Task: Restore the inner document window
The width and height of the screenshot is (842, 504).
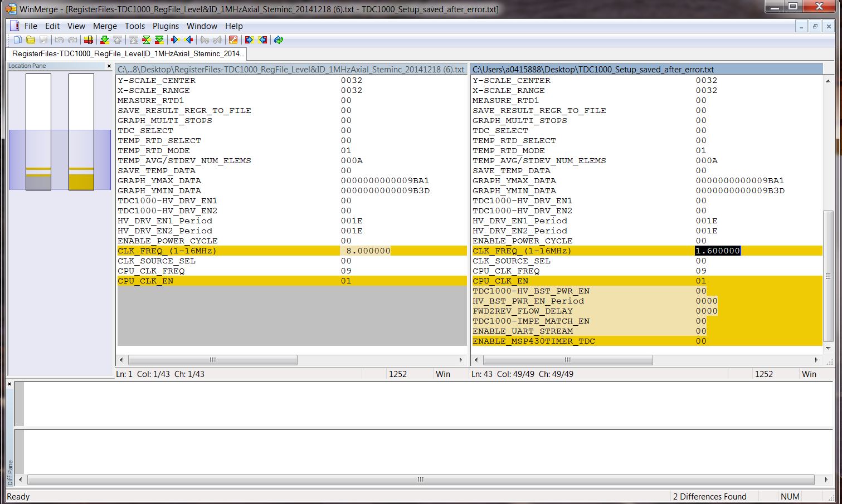Action: [815, 26]
